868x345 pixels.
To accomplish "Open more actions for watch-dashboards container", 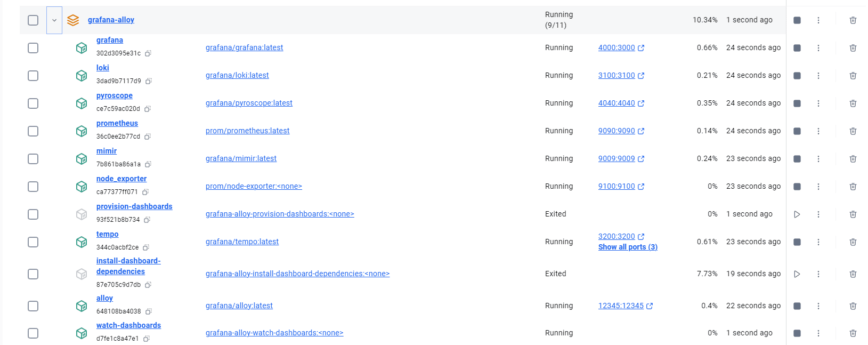I will 818,333.
